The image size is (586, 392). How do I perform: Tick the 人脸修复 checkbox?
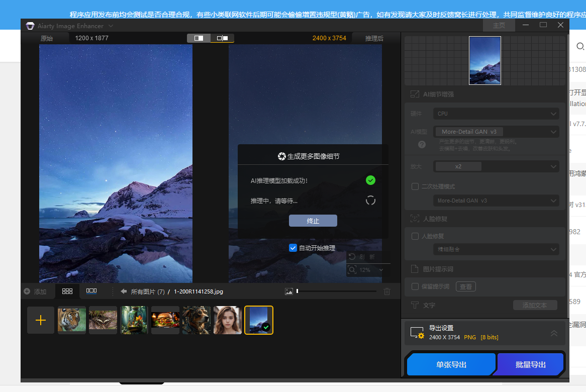[415, 236]
